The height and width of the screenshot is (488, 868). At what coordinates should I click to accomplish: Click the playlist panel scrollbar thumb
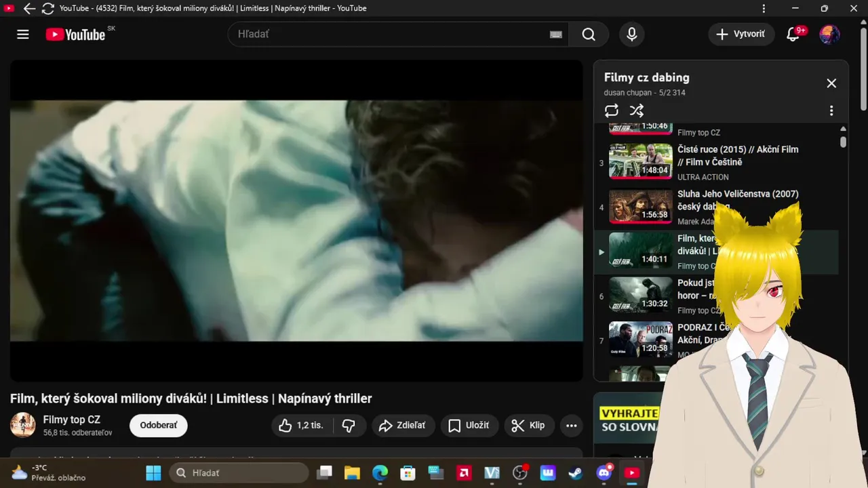click(843, 142)
